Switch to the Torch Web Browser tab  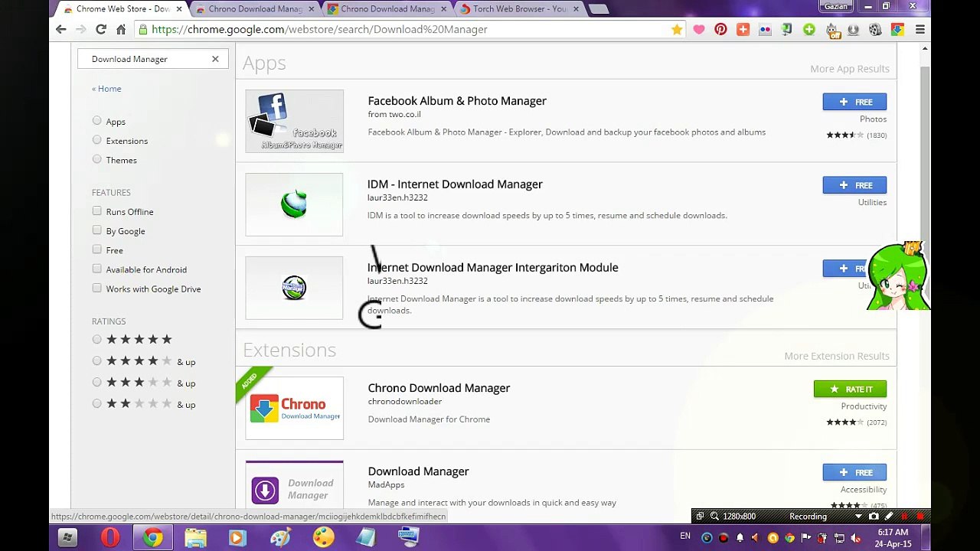tap(519, 9)
